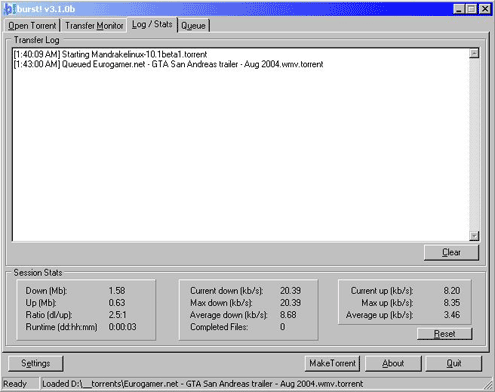Viewport: 495px width, 392px height.
Task: Click the log scrollbar up arrow
Action: pyautogui.click(x=474, y=53)
